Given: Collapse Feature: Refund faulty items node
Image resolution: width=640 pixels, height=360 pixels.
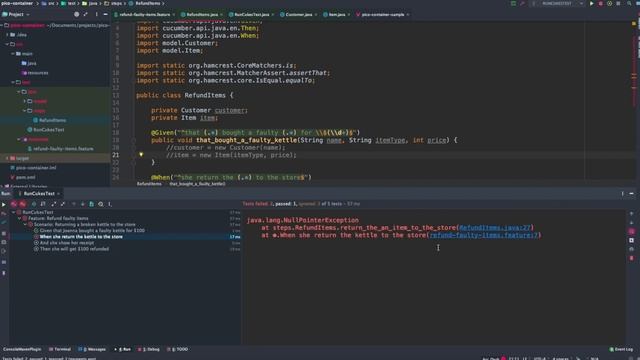Looking at the screenshot, I should pyautogui.click(x=20, y=218).
